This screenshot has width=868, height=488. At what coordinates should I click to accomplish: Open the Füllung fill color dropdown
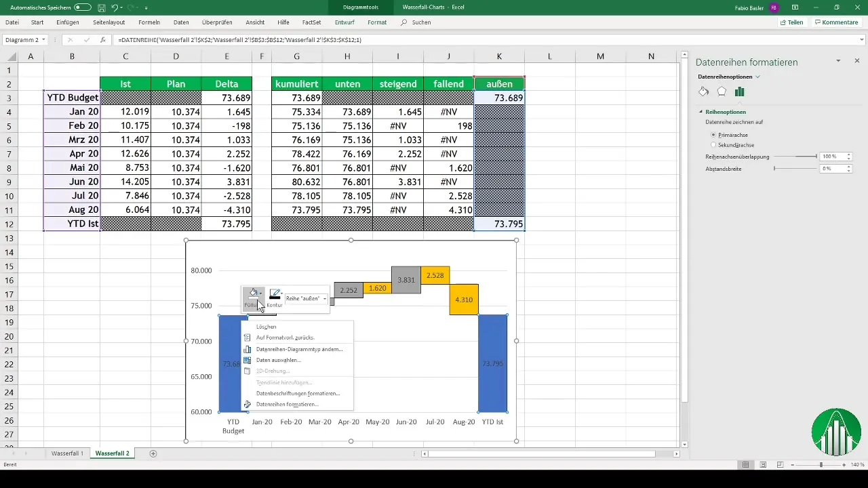coord(261,293)
